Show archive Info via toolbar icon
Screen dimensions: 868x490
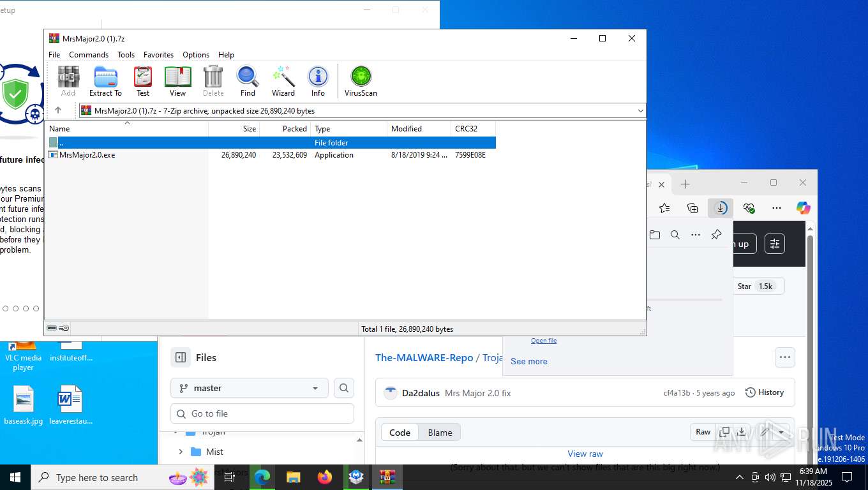pyautogui.click(x=318, y=81)
